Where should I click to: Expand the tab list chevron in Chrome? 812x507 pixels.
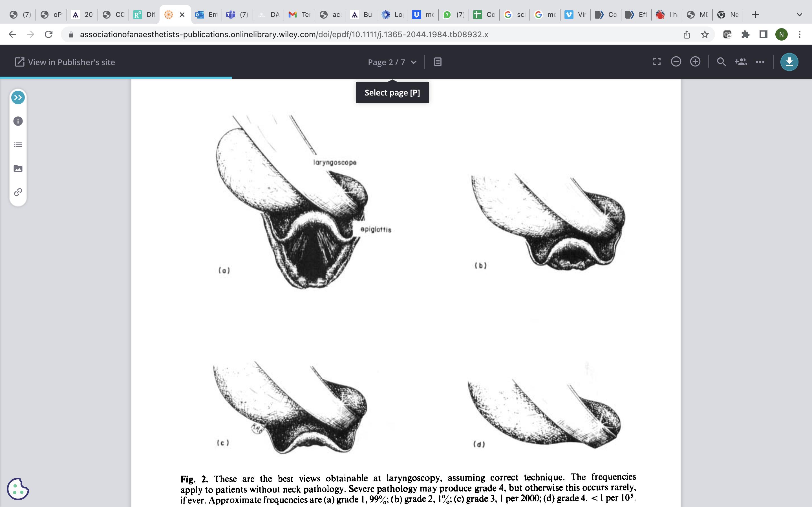(799, 15)
